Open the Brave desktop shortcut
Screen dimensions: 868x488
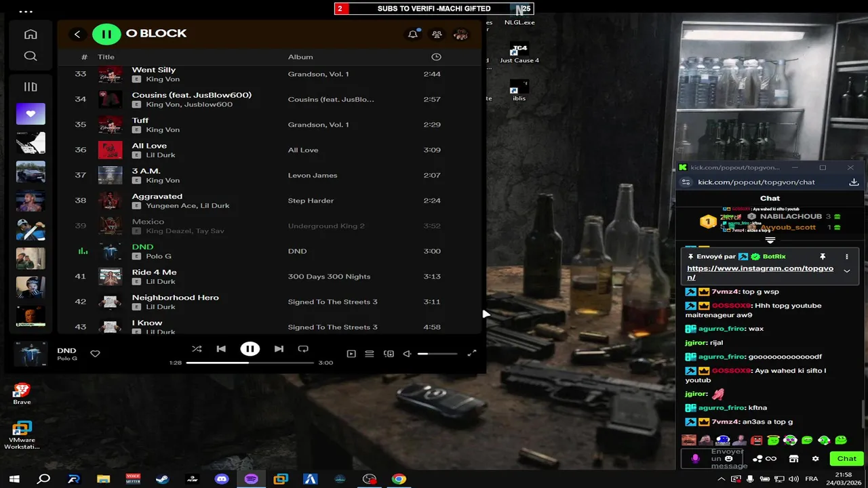22,393
